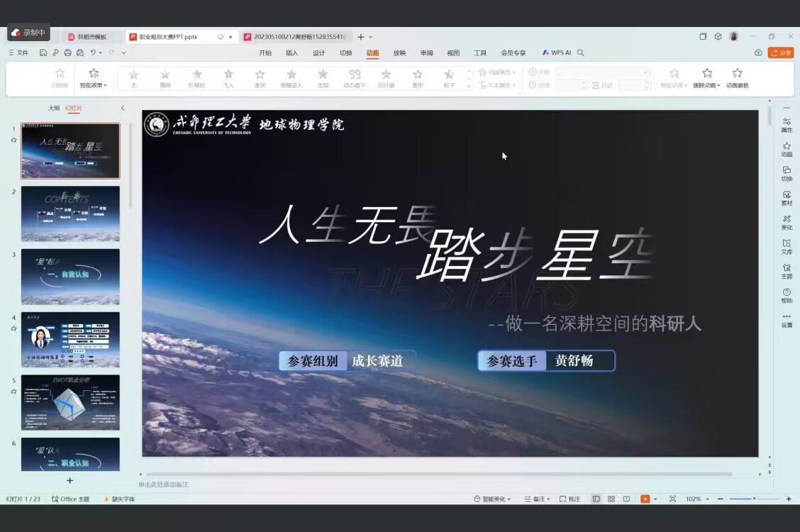This screenshot has width=800, height=532.
Task: Click the 预览效果 preview effect star icon
Action: 94,73
